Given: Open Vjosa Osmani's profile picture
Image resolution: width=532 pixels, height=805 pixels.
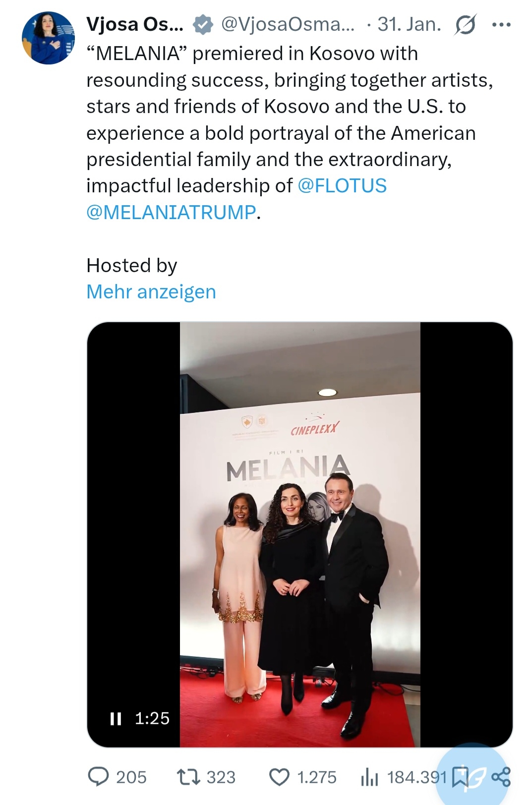Looking at the screenshot, I should tap(48, 38).
